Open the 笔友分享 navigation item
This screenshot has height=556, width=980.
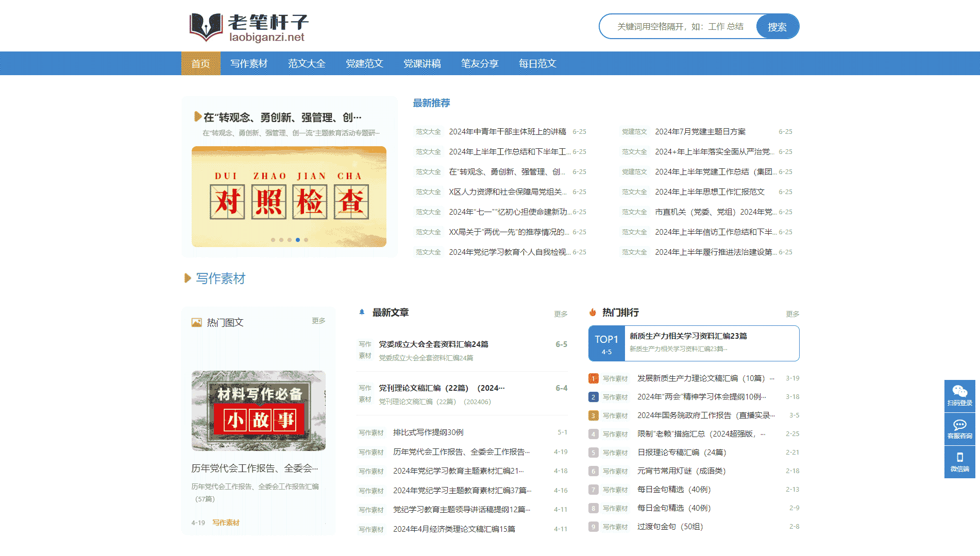(x=480, y=63)
